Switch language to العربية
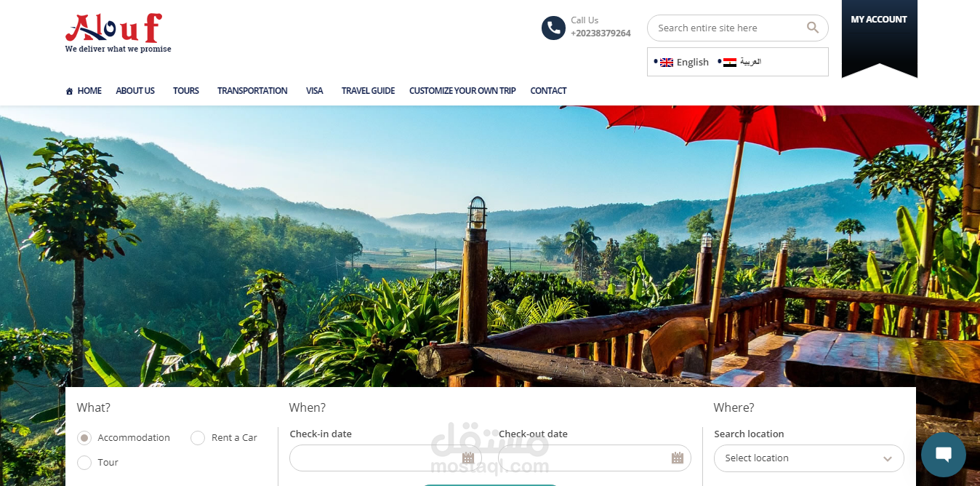The image size is (980, 486). tap(750, 62)
